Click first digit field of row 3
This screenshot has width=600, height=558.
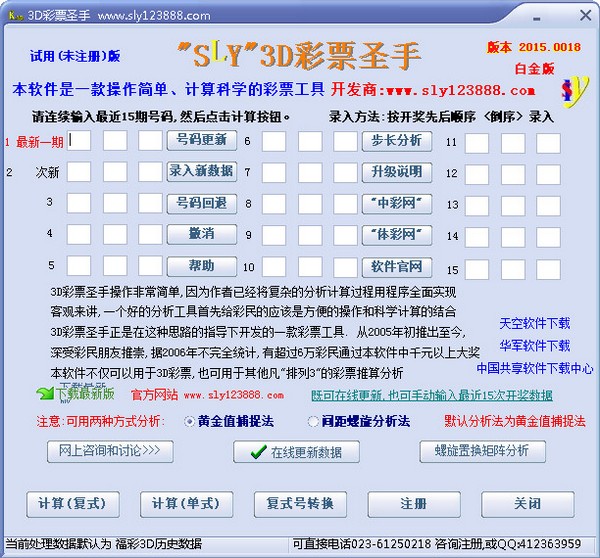pos(79,203)
